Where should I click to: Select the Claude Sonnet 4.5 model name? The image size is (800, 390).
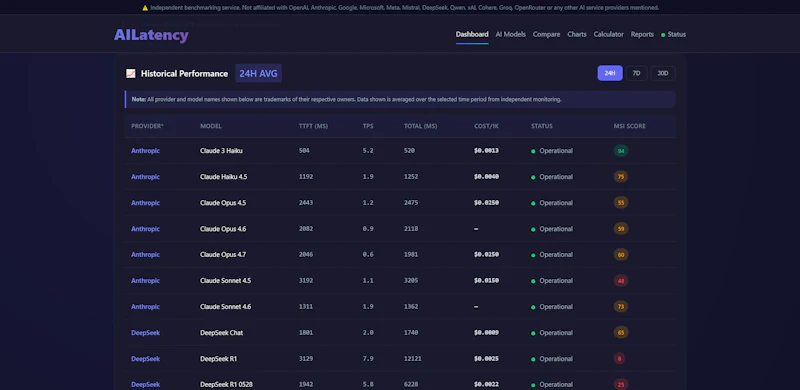pos(226,280)
